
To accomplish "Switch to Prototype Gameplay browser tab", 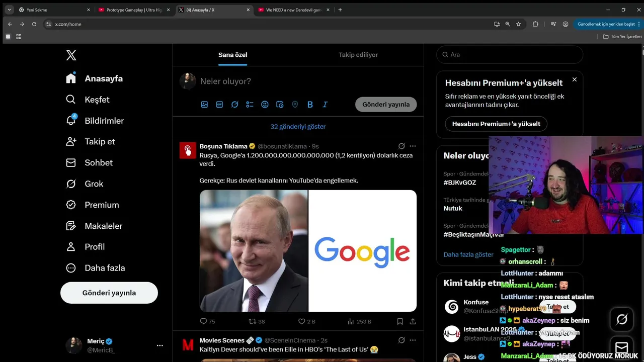I will point(134,10).
